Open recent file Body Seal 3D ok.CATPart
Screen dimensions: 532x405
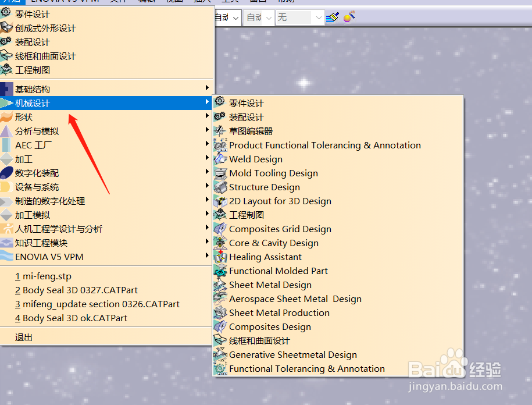coord(105,318)
